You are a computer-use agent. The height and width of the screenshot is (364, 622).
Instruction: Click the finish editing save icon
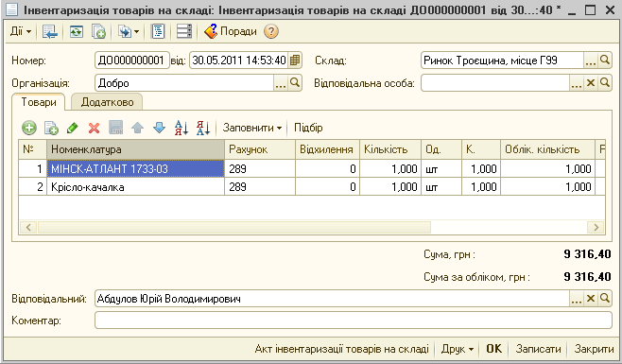(116, 128)
